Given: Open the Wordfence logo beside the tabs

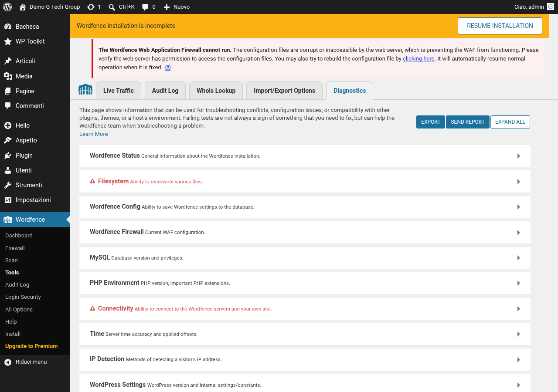Looking at the screenshot, I should coord(85,90).
